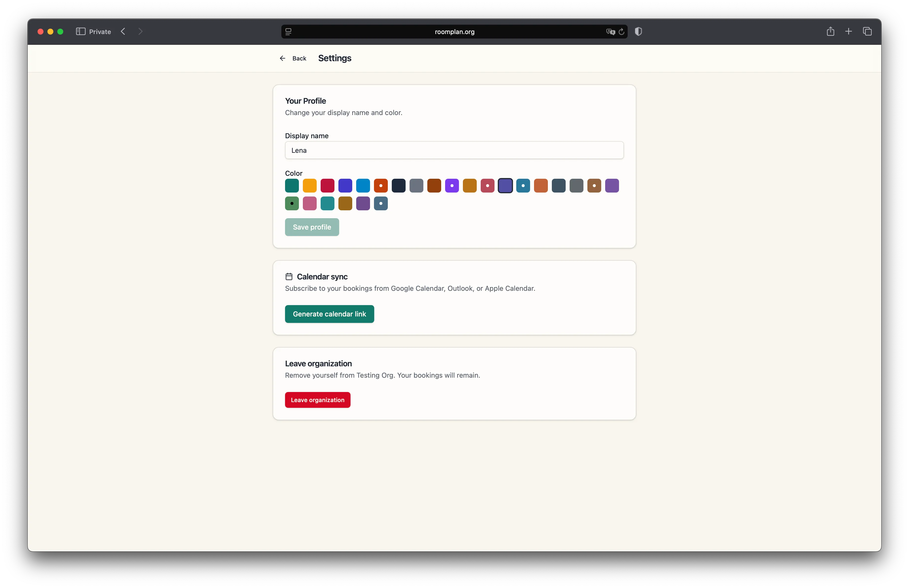
Task: Show the tab overview
Action: point(867,31)
